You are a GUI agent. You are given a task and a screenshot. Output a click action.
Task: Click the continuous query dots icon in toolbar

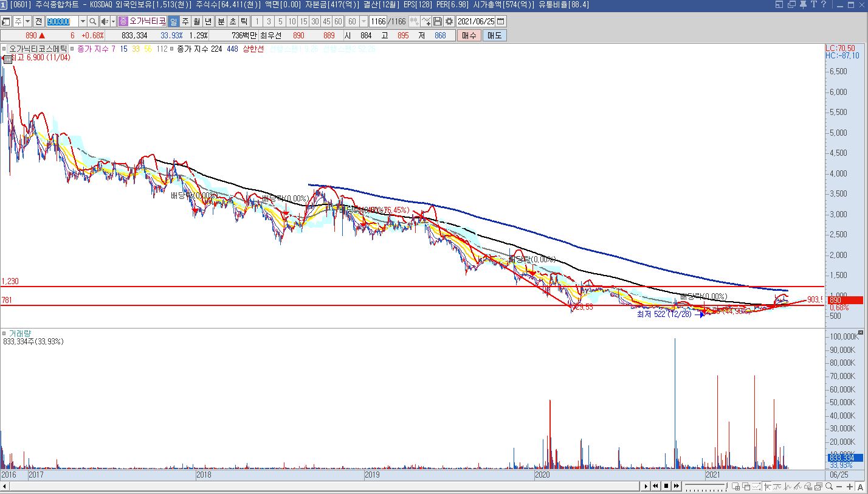tap(415, 21)
